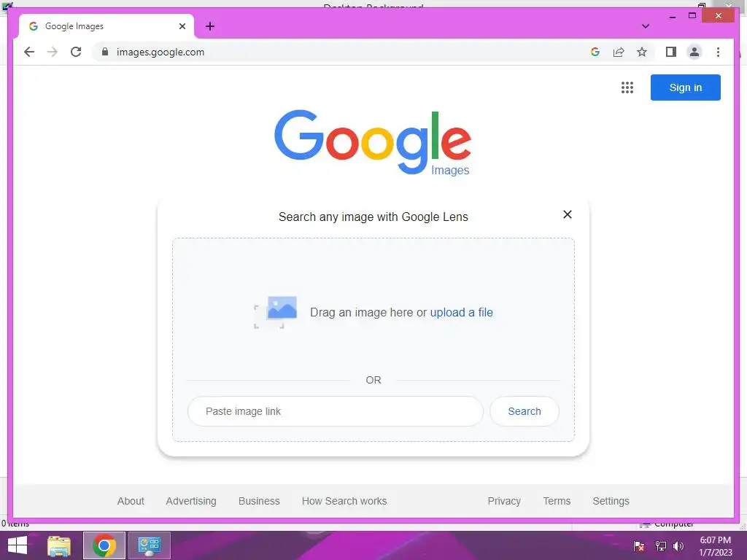Image resolution: width=747 pixels, height=560 pixels.
Task: Open the Google apps grid
Action: point(627,87)
